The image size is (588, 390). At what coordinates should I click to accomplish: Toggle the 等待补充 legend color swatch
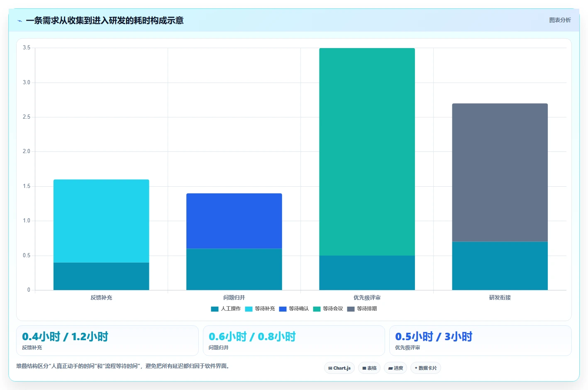249,309
